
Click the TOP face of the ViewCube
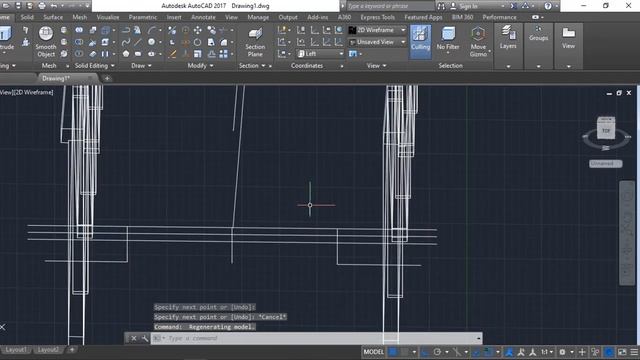(x=606, y=131)
